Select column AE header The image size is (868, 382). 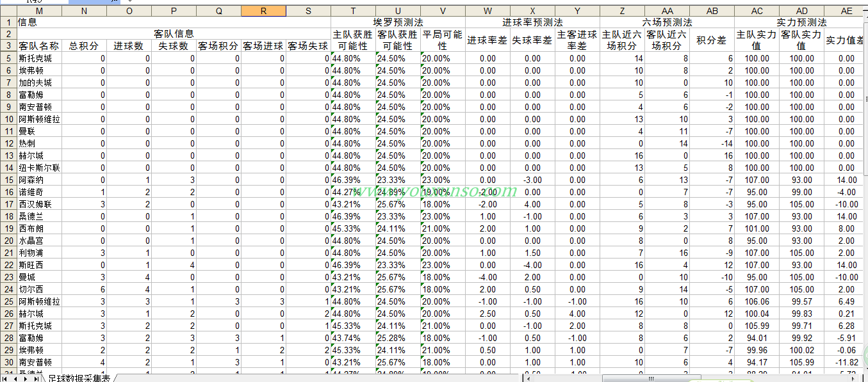[846, 11]
